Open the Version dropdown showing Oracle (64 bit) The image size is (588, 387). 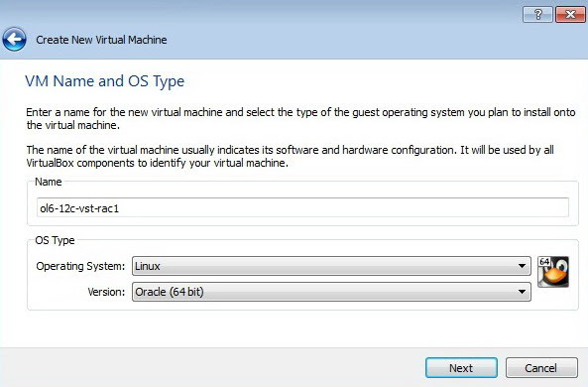click(331, 292)
